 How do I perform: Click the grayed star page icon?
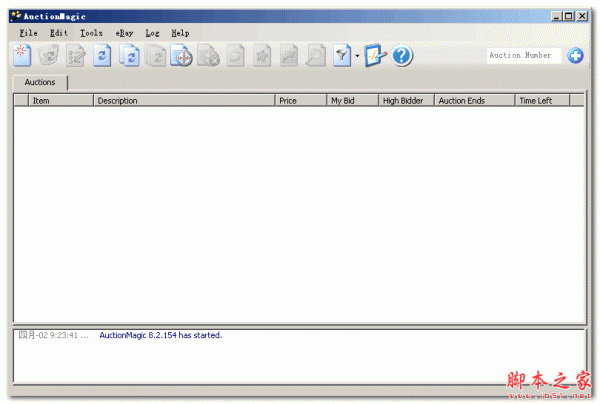(x=262, y=56)
